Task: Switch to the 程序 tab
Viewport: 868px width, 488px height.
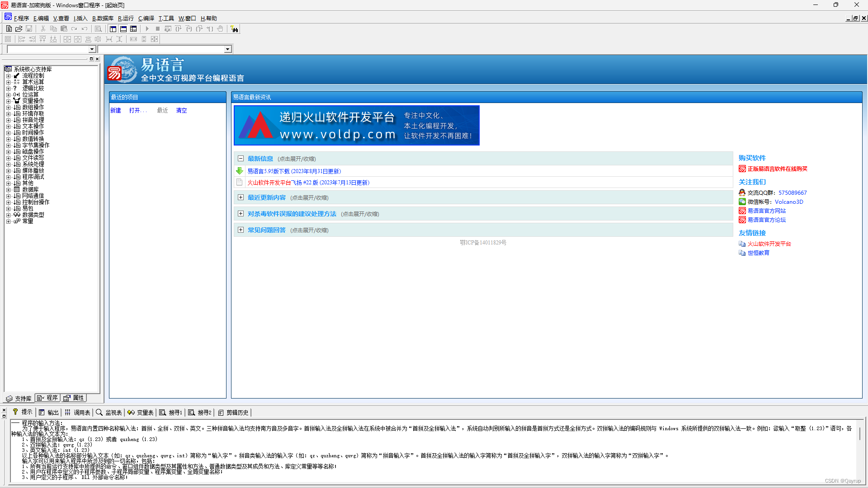Action: tap(47, 398)
